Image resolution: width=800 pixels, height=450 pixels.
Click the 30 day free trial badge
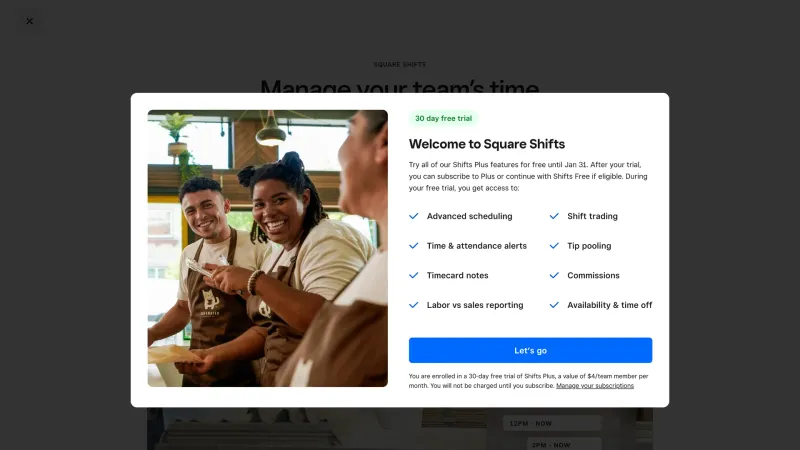pyautogui.click(x=443, y=118)
